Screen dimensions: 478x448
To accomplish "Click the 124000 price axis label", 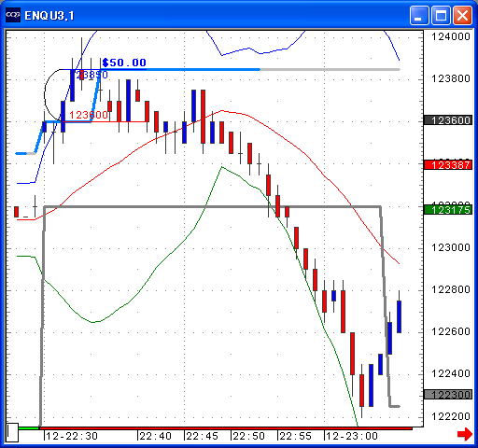I will pos(450,36).
